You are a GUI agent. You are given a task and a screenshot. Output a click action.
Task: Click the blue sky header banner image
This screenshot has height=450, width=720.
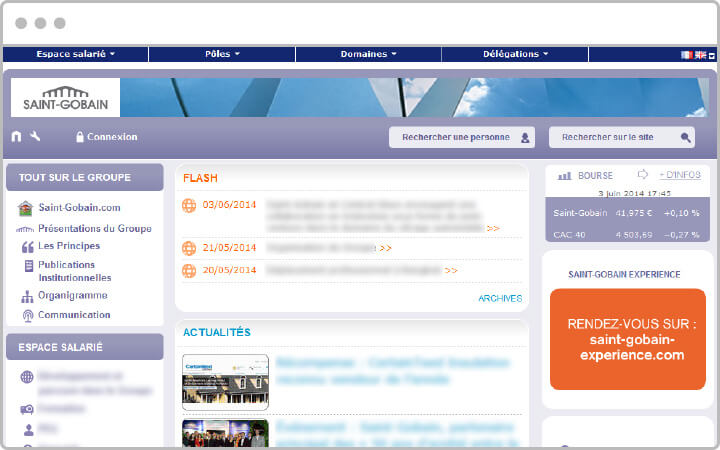tap(414, 97)
